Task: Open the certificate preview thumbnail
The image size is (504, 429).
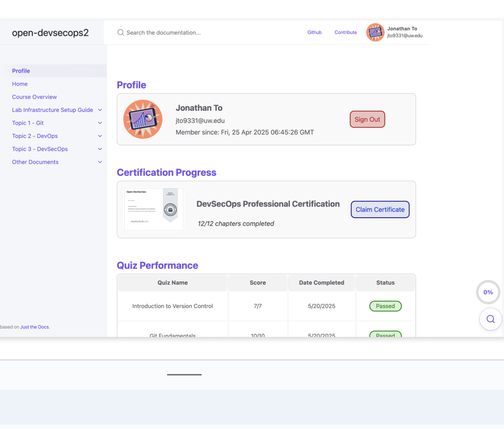Action: coord(154,209)
